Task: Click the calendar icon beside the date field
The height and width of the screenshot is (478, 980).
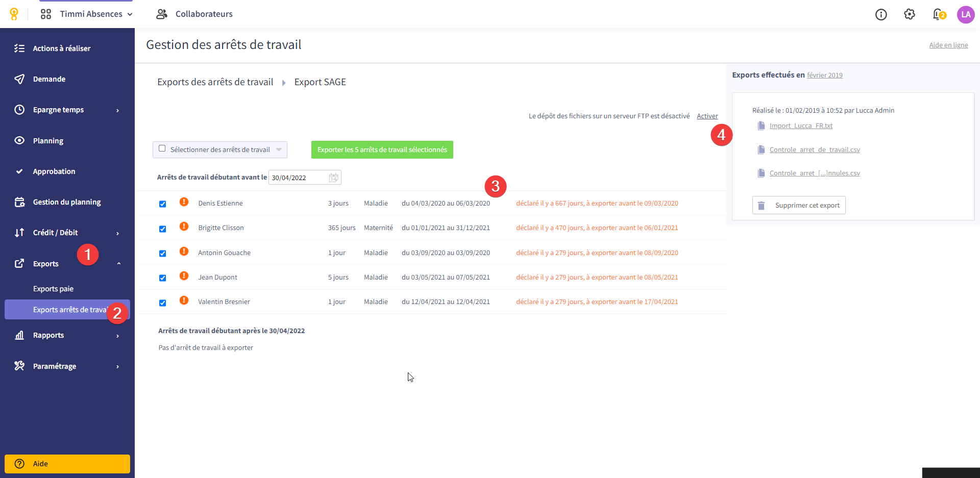Action: point(333,178)
